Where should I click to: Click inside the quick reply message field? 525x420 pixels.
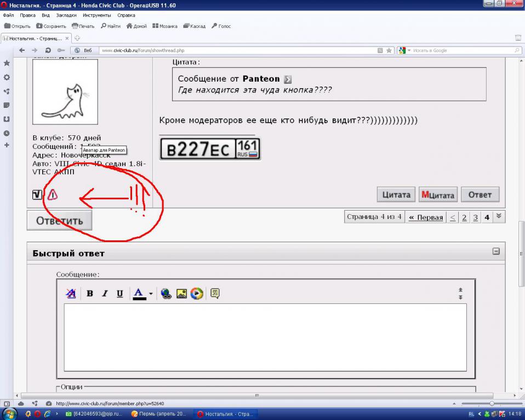tap(265, 337)
